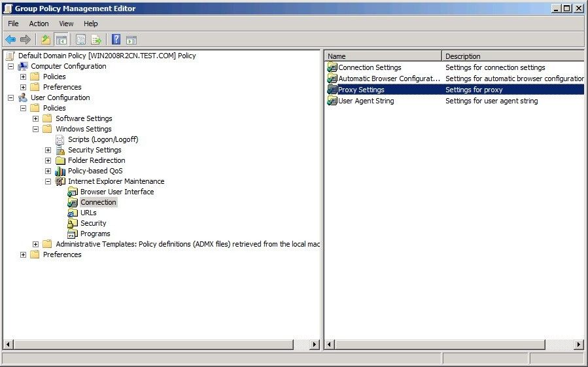Toggle Show/Hide Action Pane toolbar icon
This screenshot has height=367, width=588.
tap(131, 40)
